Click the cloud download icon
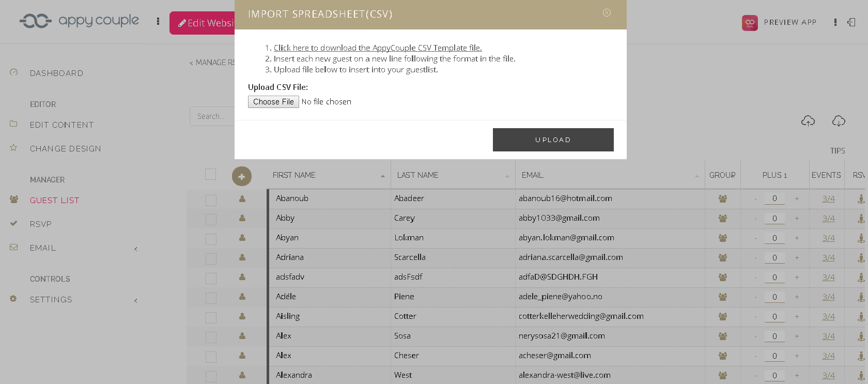Image resolution: width=868 pixels, height=384 pixels. coord(838,121)
